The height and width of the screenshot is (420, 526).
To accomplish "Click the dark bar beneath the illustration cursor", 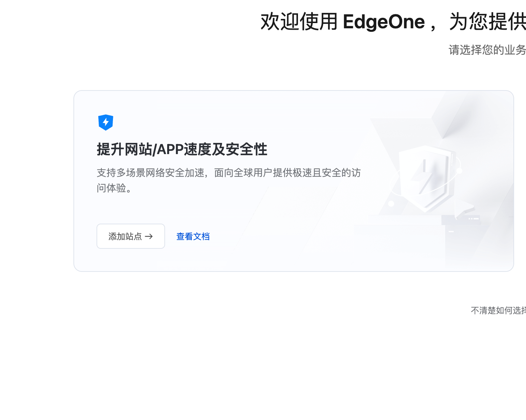I will pyautogui.click(x=461, y=219).
